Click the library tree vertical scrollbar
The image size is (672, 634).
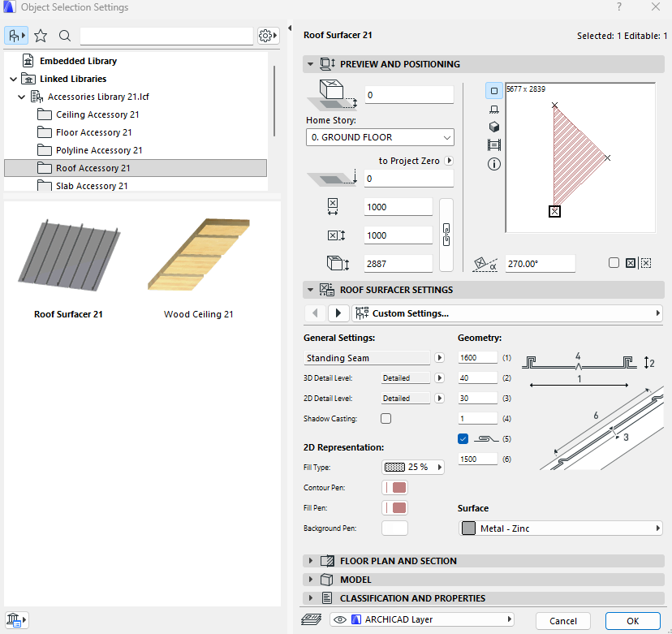[274, 101]
